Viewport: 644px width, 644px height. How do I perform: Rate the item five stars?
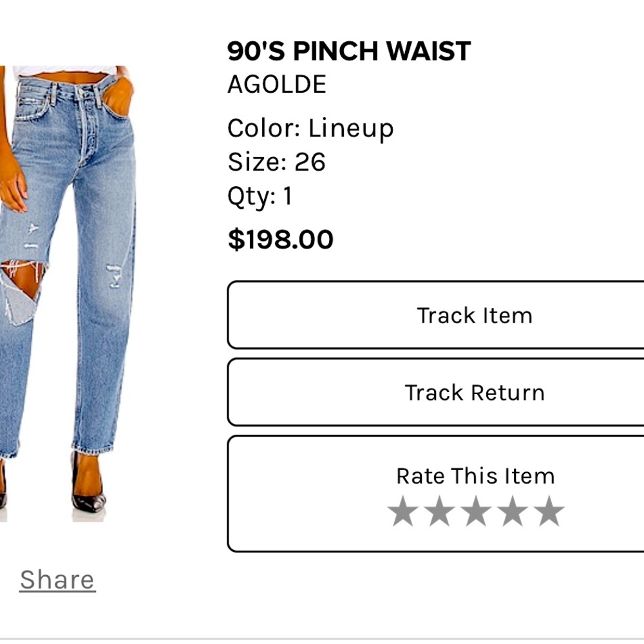click(549, 511)
